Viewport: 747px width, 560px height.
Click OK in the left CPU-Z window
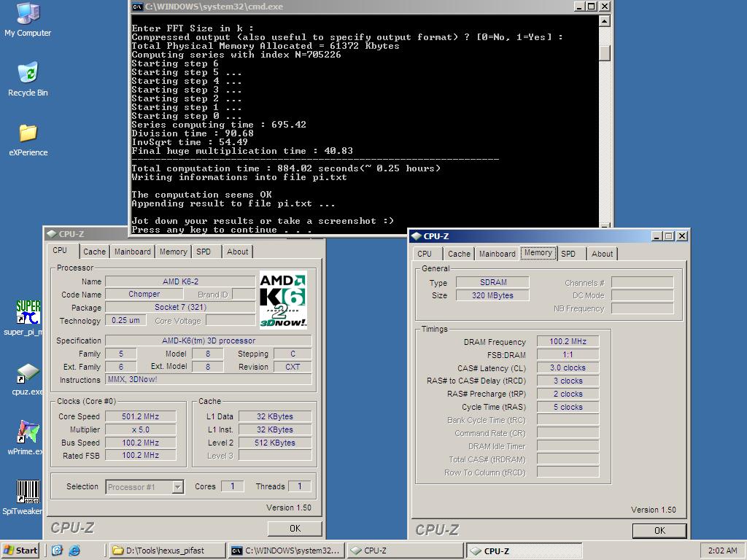click(x=295, y=528)
